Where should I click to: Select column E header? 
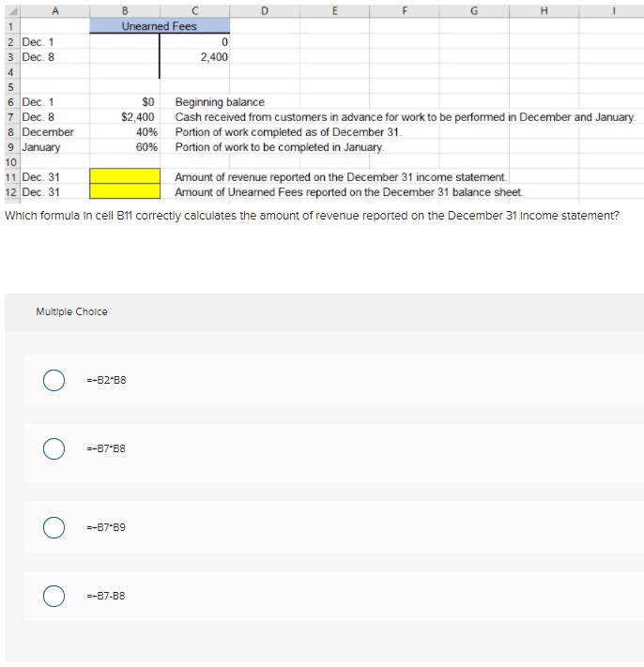tap(334, 10)
